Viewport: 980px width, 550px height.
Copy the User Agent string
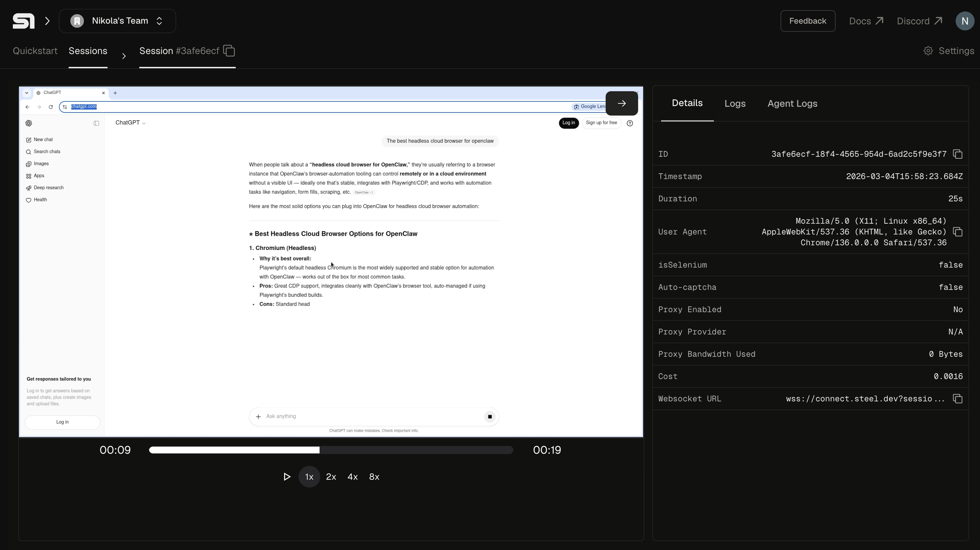click(958, 231)
